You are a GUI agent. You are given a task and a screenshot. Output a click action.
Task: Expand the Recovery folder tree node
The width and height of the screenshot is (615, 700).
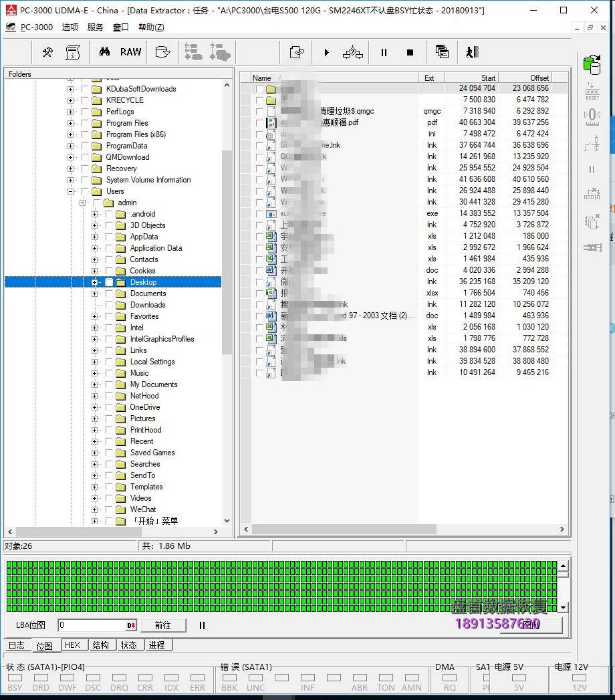(70, 168)
